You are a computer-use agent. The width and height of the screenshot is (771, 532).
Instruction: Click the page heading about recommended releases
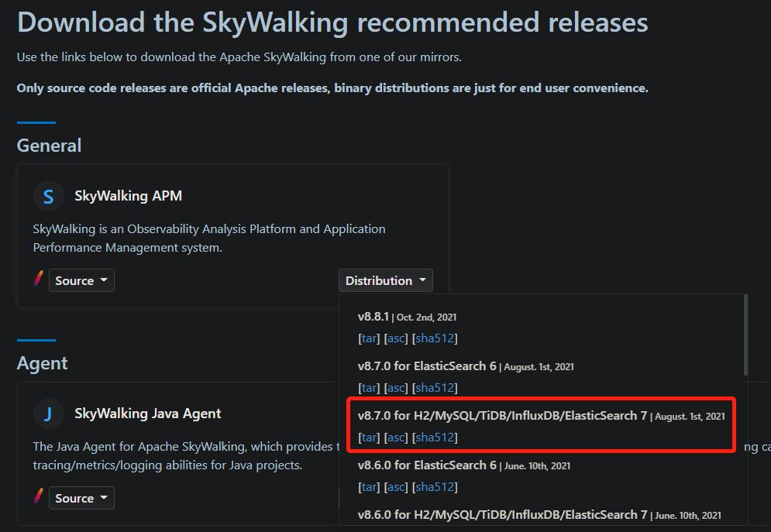[x=332, y=22]
